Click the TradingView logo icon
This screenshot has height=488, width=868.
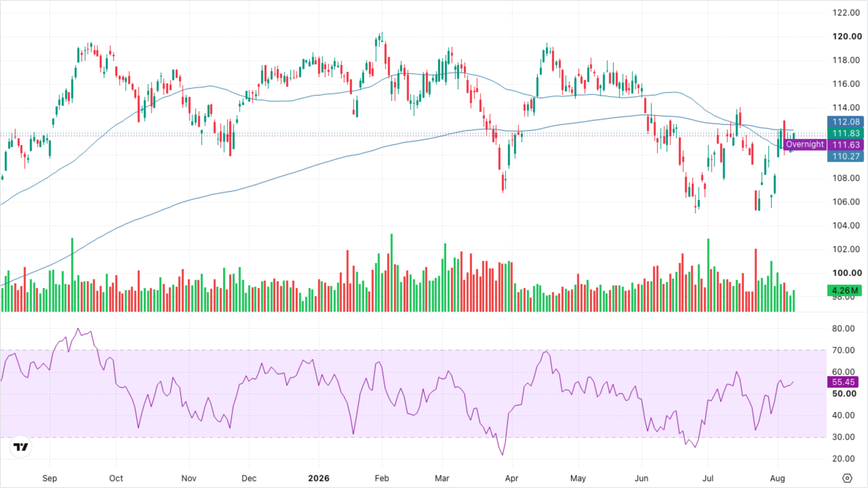(x=21, y=447)
